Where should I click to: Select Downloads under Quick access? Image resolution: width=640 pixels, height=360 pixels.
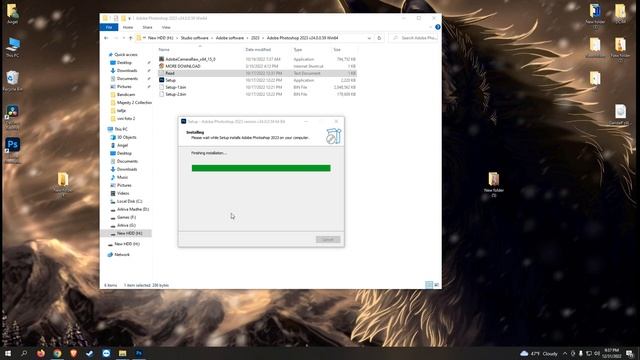127,71
